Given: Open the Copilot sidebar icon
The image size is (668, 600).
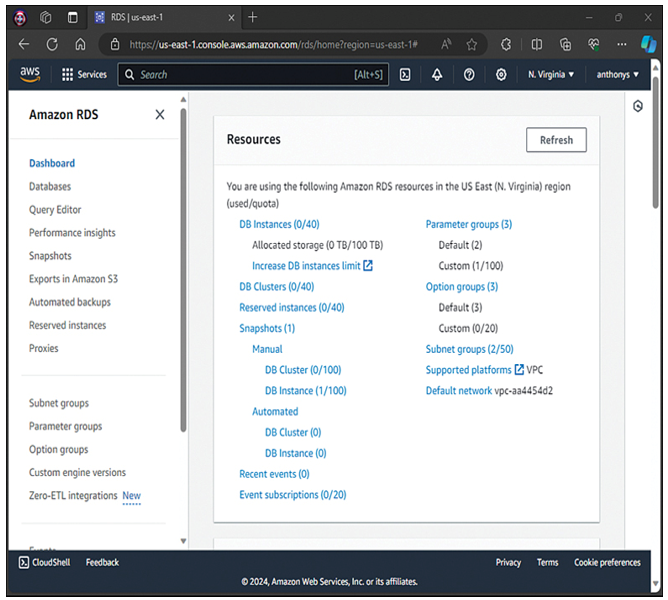Looking at the screenshot, I should coord(648,44).
